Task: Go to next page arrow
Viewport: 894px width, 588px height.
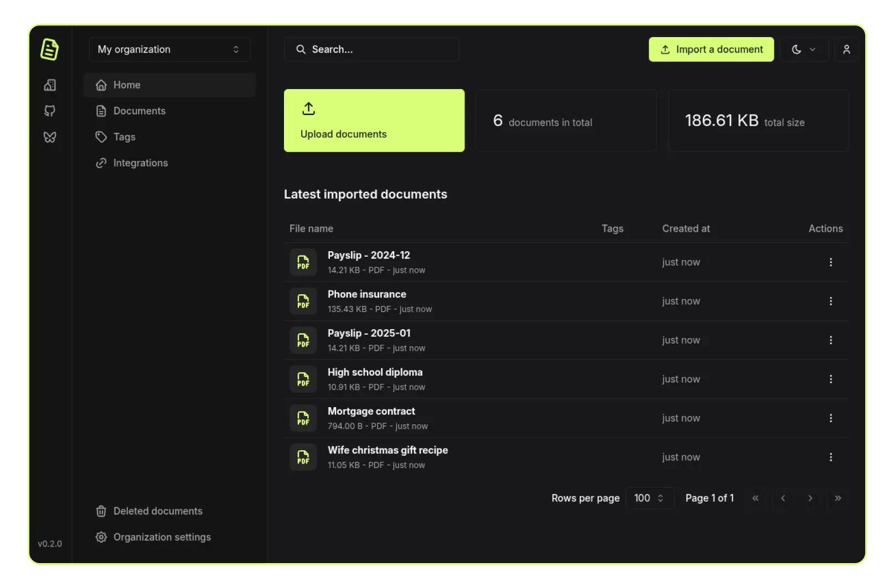Action: 810,498
